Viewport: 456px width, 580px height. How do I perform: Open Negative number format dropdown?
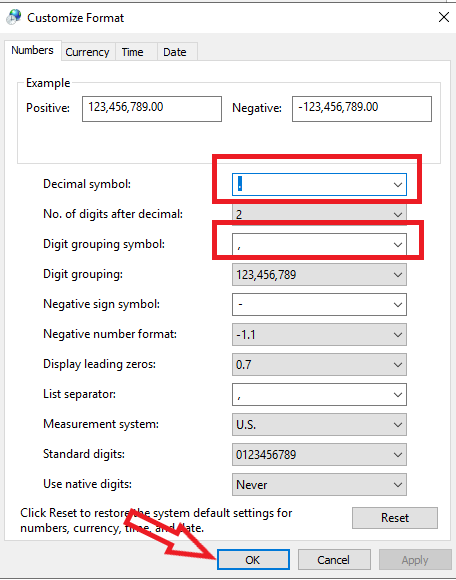pos(319,334)
